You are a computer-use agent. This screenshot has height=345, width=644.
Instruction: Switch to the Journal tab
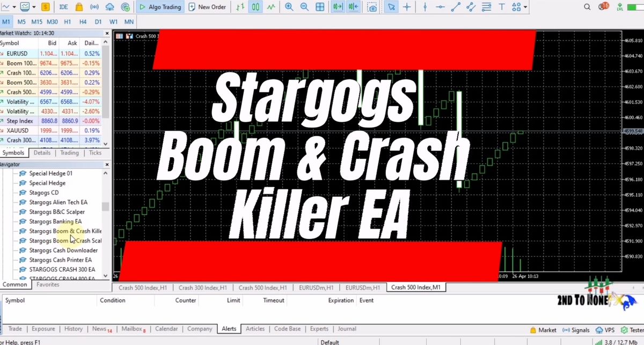coord(347,329)
